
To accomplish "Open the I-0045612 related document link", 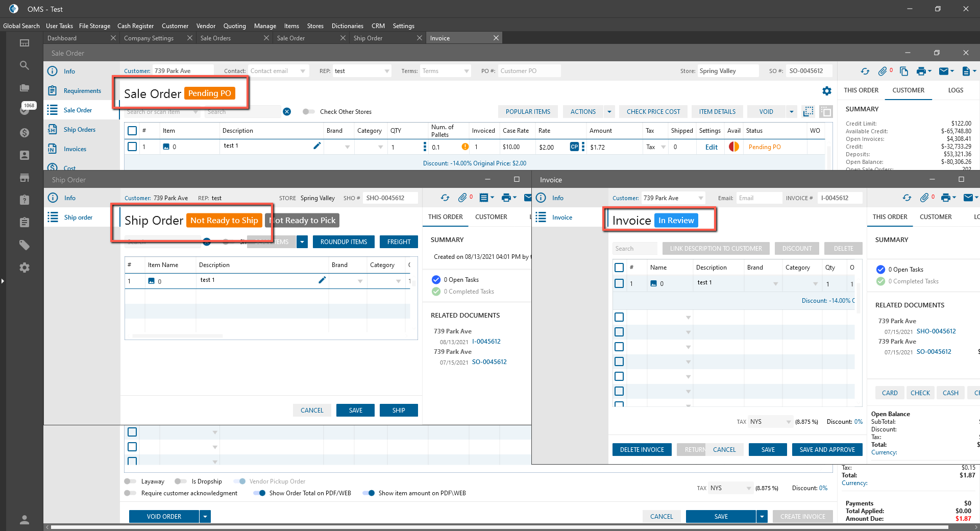I will (x=486, y=342).
